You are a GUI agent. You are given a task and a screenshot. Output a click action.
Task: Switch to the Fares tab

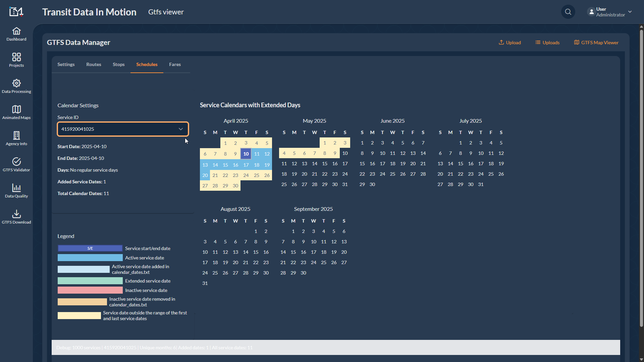[x=175, y=64]
